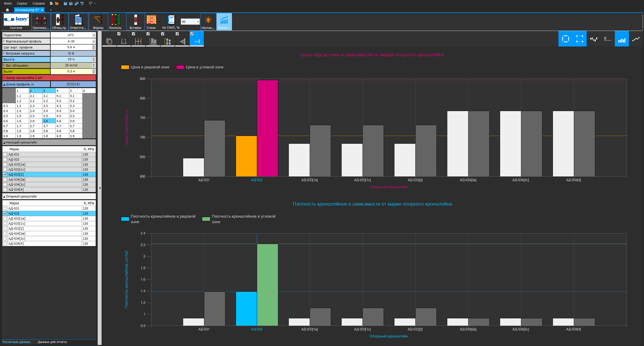Check АД-033[1в] in Опорный кронштейн list
This screenshot has width=644, height=346.
coord(5,219)
